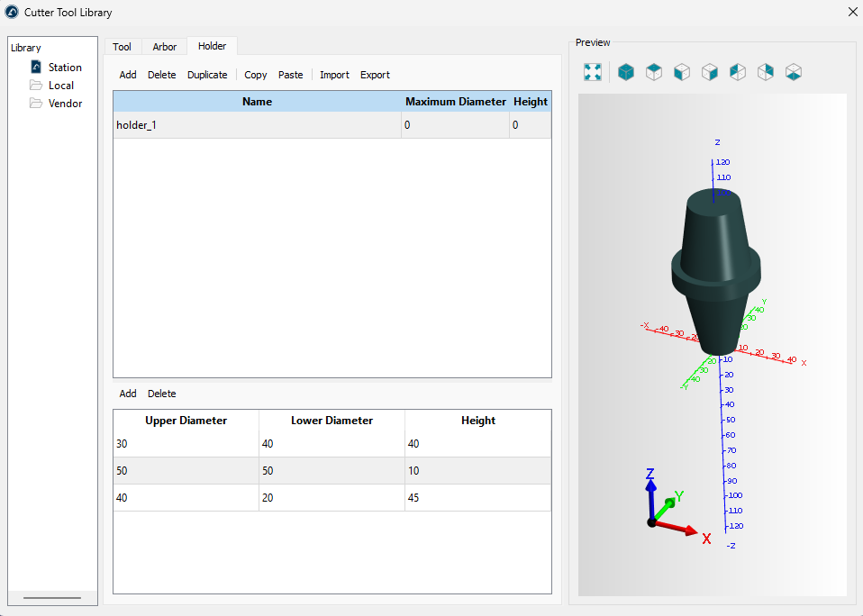The width and height of the screenshot is (863, 616).
Task: Switch to the Tool tab
Action: 122,47
